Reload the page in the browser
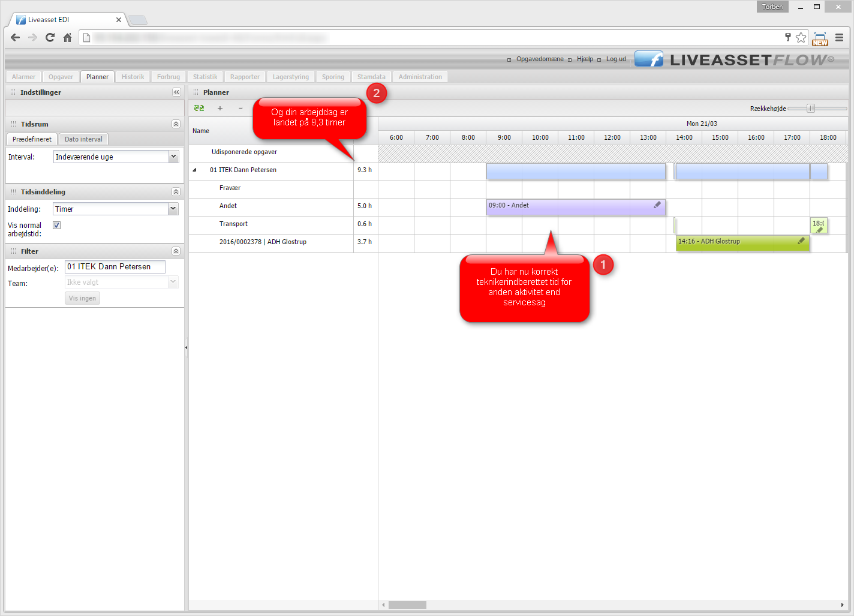The height and width of the screenshot is (616, 854). pos(50,38)
